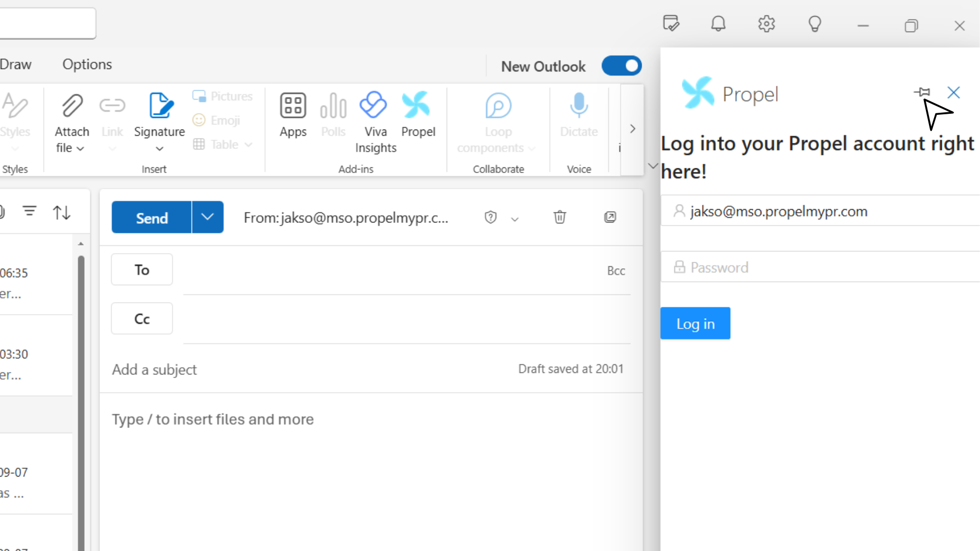The height and width of the screenshot is (551, 980).
Task: Click the sensitivity shield icon
Action: (491, 217)
